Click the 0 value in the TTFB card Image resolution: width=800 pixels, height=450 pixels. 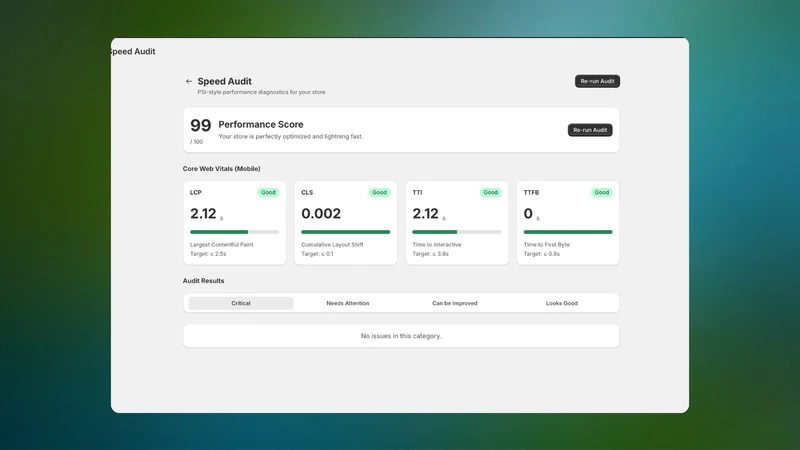pyautogui.click(x=528, y=213)
